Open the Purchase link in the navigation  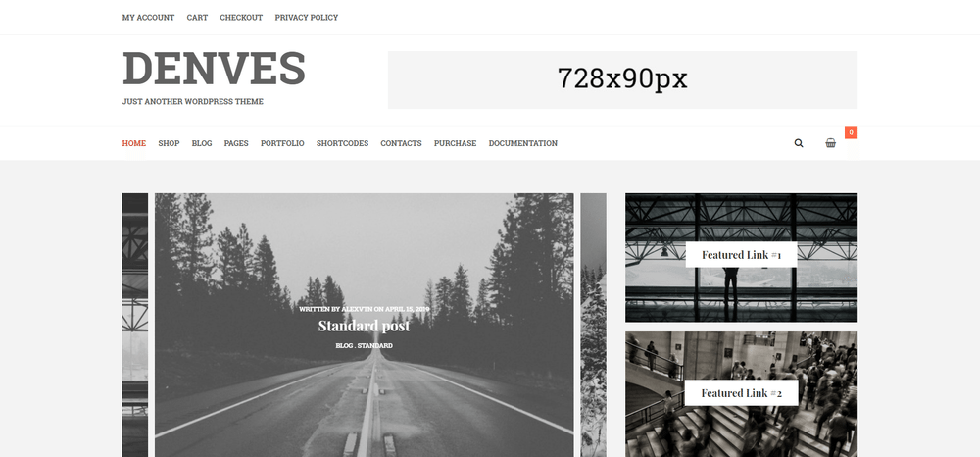coord(455,143)
